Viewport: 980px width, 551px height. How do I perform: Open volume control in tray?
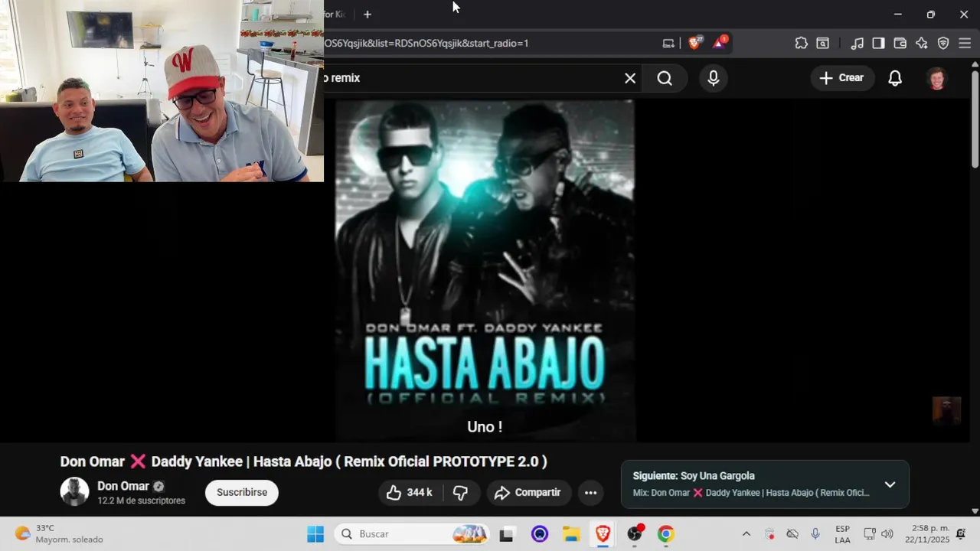click(x=887, y=534)
